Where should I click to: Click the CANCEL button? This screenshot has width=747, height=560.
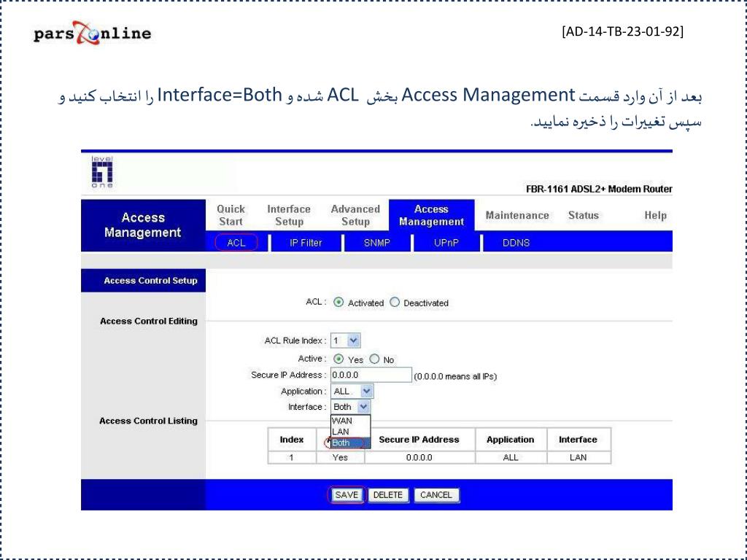tap(436, 495)
